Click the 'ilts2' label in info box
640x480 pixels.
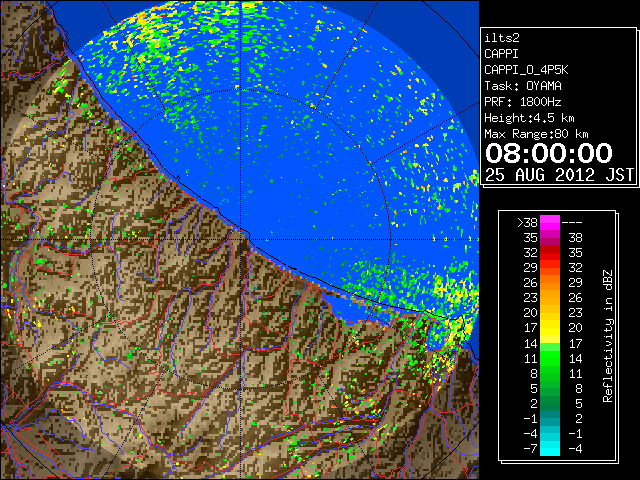502,38
